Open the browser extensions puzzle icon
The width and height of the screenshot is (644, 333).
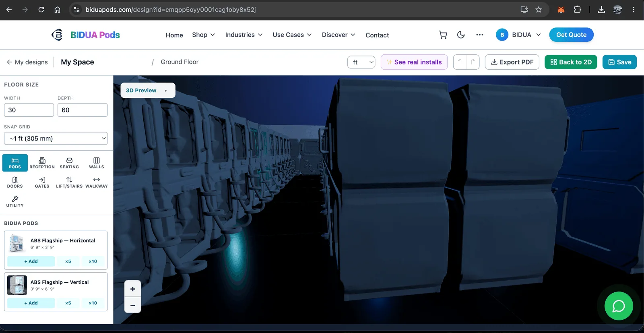click(x=577, y=10)
